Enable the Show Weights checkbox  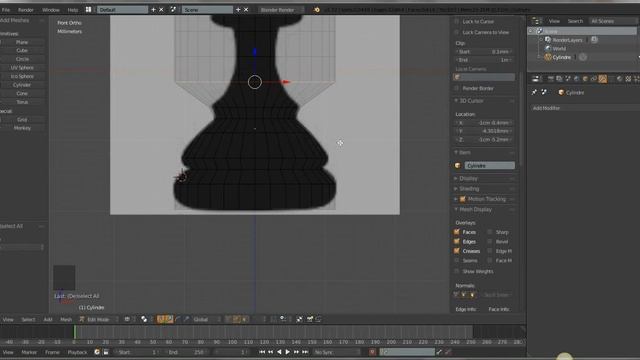point(457,271)
